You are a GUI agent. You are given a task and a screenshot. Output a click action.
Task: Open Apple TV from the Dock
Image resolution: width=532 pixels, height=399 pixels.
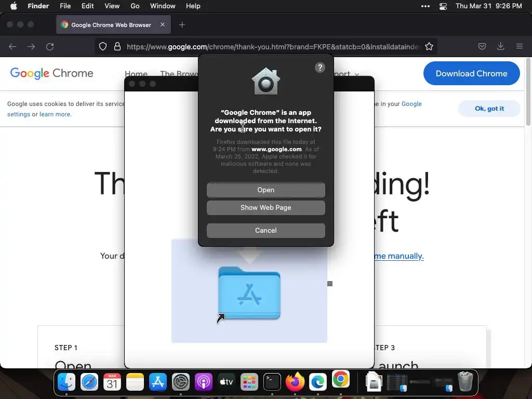pos(227,382)
